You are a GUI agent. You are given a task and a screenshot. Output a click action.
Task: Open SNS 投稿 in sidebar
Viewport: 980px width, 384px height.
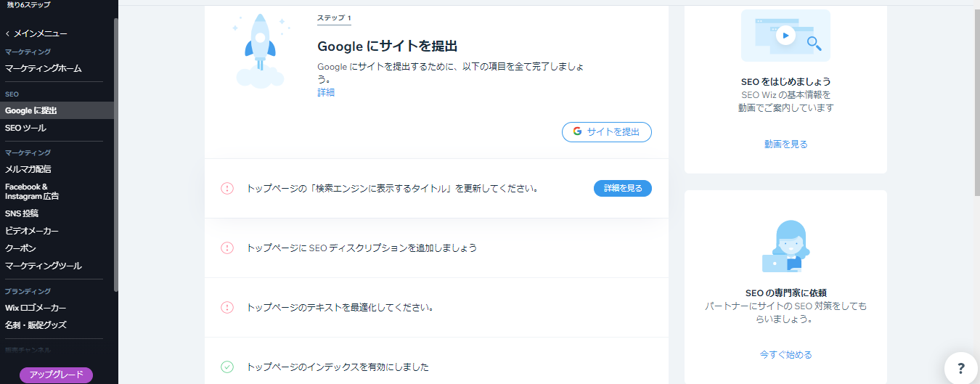[22, 213]
